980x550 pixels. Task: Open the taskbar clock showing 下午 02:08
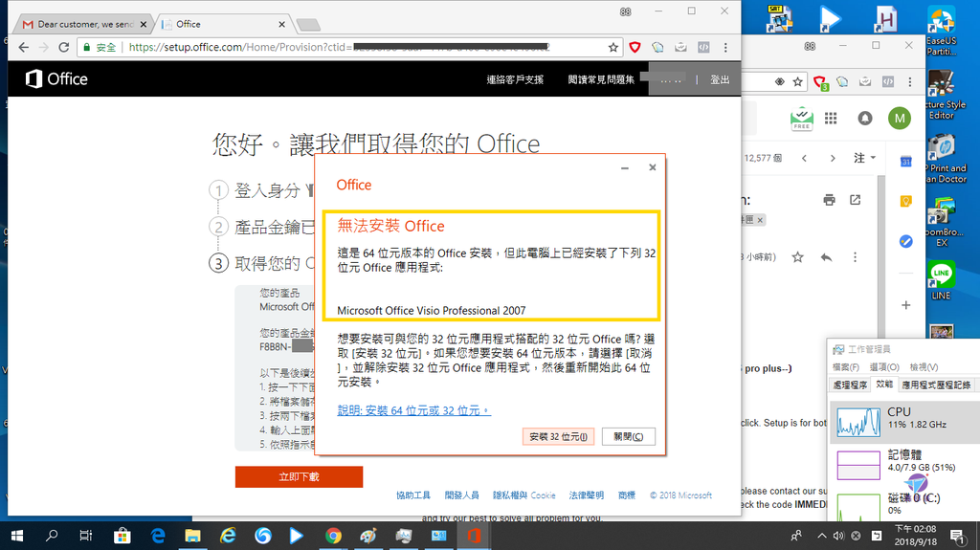pos(915,536)
